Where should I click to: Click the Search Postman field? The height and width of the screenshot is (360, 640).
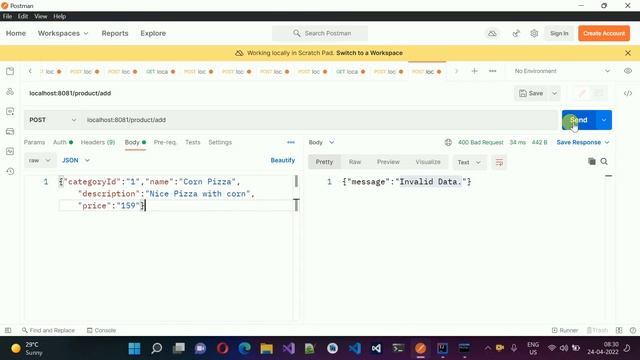(x=320, y=33)
